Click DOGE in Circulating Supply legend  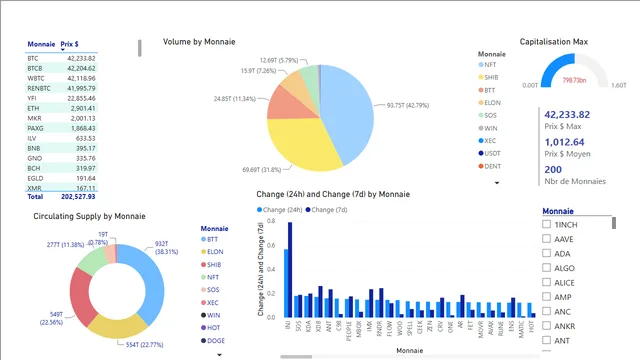pos(213,340)
